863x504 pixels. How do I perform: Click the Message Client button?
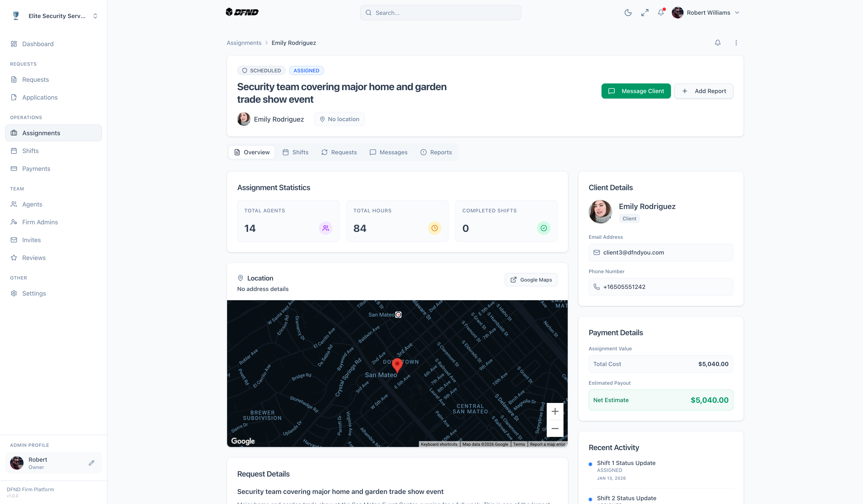pyautogui.click(x=636, y=91)
